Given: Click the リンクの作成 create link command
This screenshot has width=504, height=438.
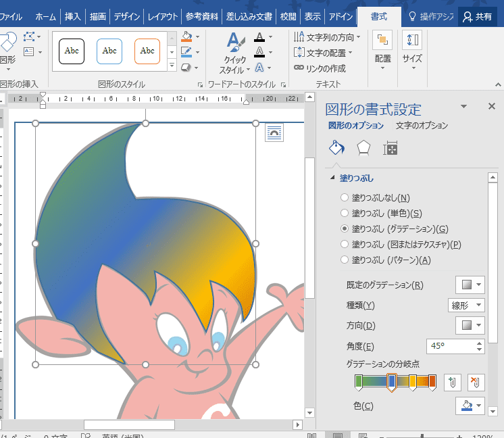Looking at the screenshot, I should pyautogui.click(x=320, y=68).
